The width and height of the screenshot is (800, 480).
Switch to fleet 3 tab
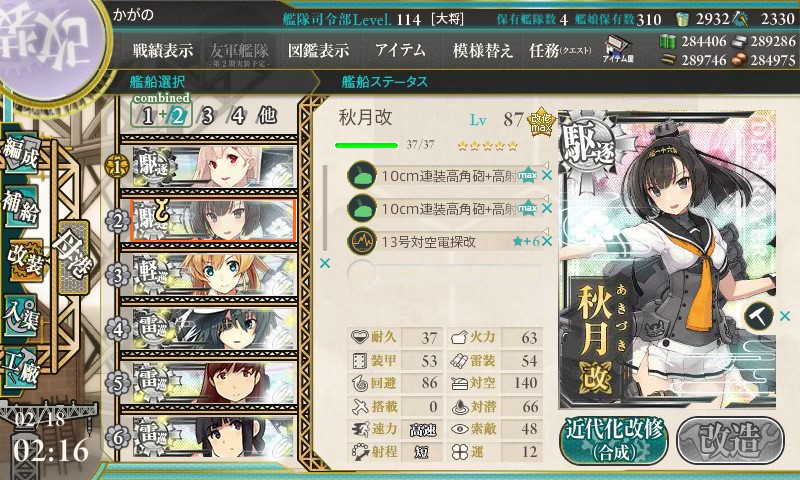pos(207,116)
